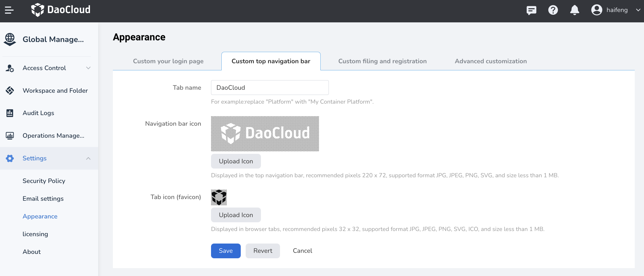Click the favicon preview thumbnail
The image size is (644, 276).
click(219, 197)
